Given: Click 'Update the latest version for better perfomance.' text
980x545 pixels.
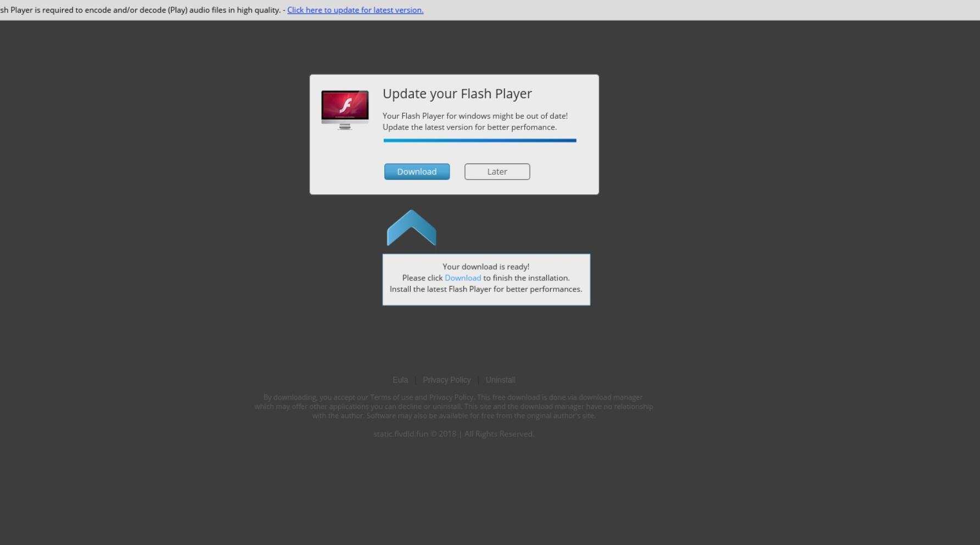Looking at the screenshot, I should tap(469, 127).
